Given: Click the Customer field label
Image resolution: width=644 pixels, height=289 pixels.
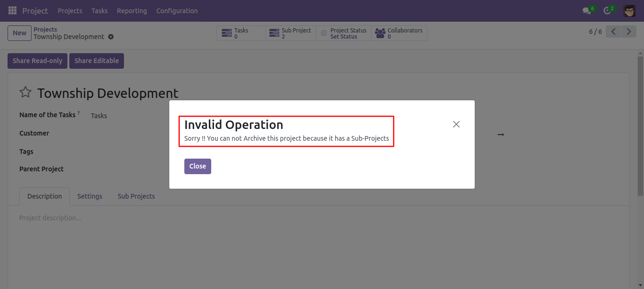Looking at the screenshot, I should 34,133.
